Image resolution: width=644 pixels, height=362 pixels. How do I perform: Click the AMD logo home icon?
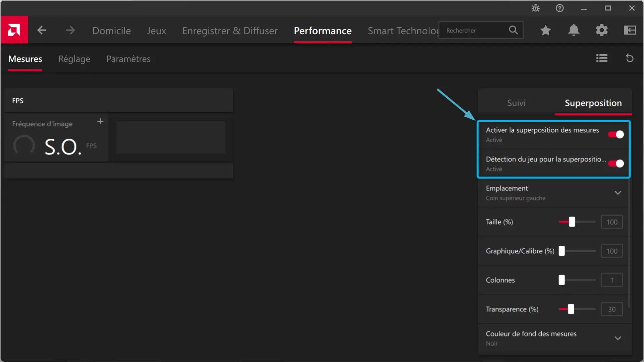pyautogui.click(x=14, y=30)
